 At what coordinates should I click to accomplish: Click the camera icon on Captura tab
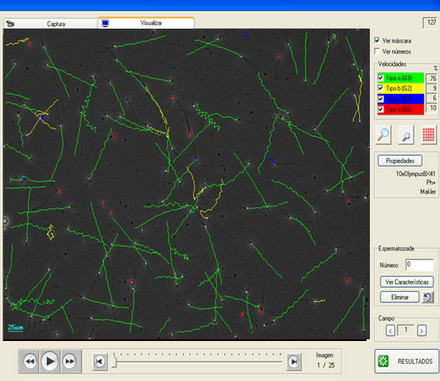pyautogui.click(x=10, y=24)
